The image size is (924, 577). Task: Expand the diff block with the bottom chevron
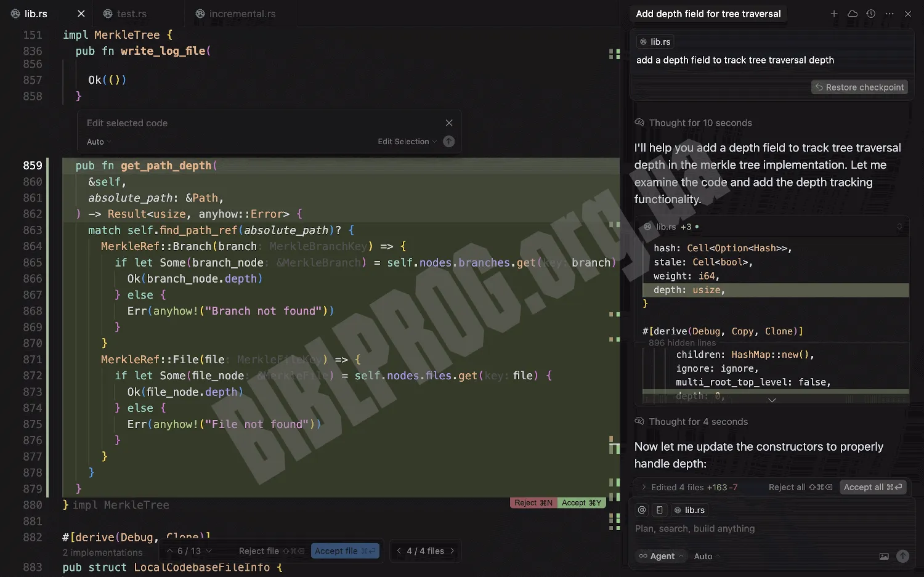point(772,400)
